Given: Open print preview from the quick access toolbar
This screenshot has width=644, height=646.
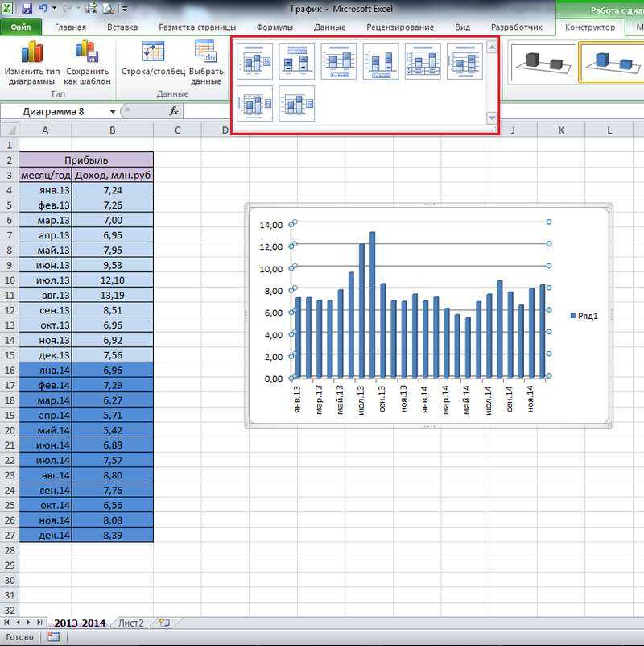Looking at the screenshot, I should pos(108,8).
